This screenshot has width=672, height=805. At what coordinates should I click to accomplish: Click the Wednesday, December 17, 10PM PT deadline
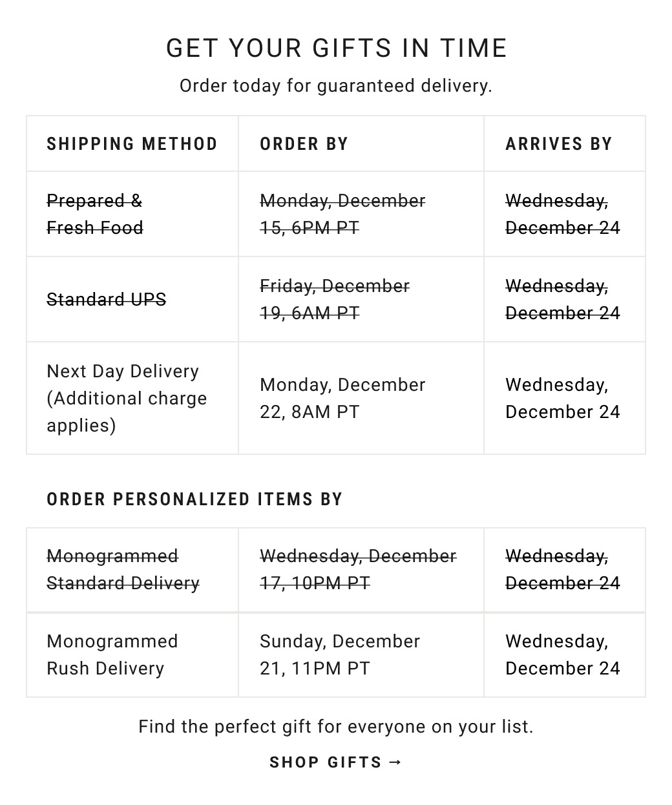358,569
